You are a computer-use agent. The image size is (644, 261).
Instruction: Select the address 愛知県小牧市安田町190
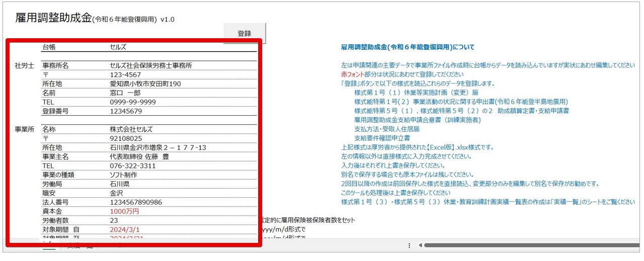(145, 83)
